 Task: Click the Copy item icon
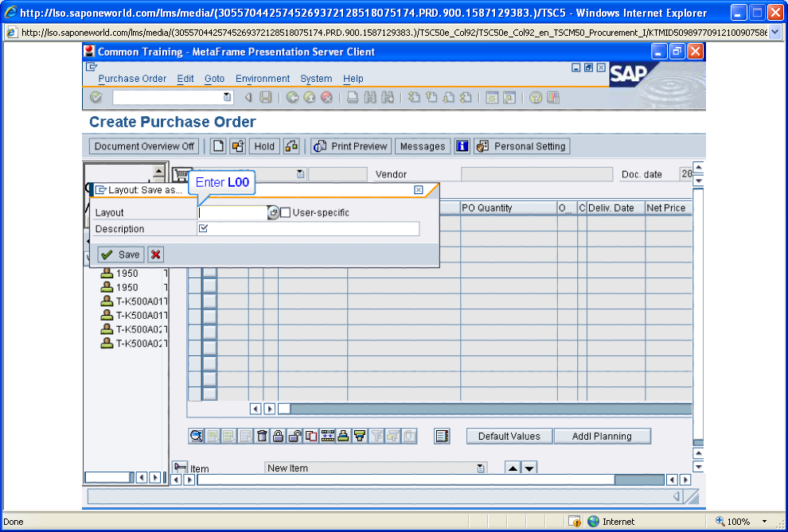pyautogui.click(x=311, y=436)
